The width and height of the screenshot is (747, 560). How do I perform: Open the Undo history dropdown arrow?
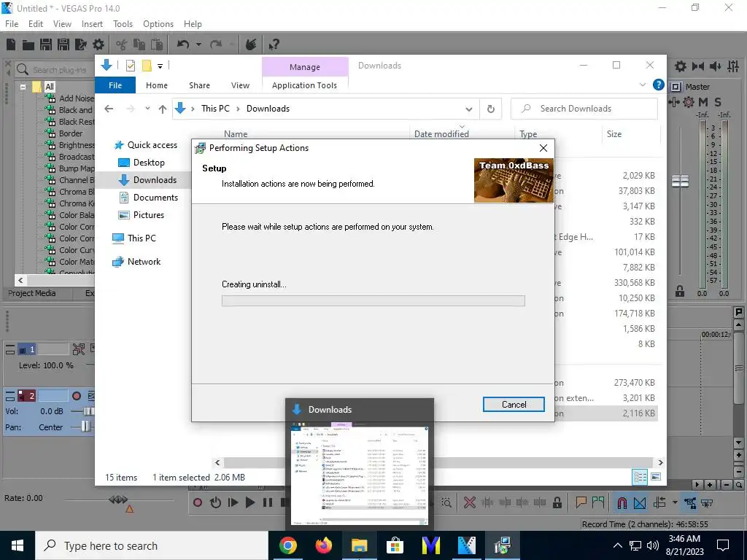[x=198, y=44]
